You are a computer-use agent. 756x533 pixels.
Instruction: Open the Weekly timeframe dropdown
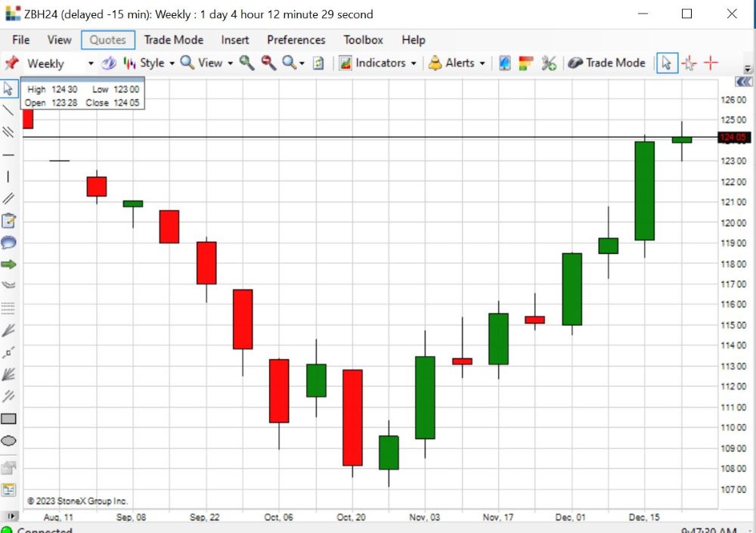[90, 64]
